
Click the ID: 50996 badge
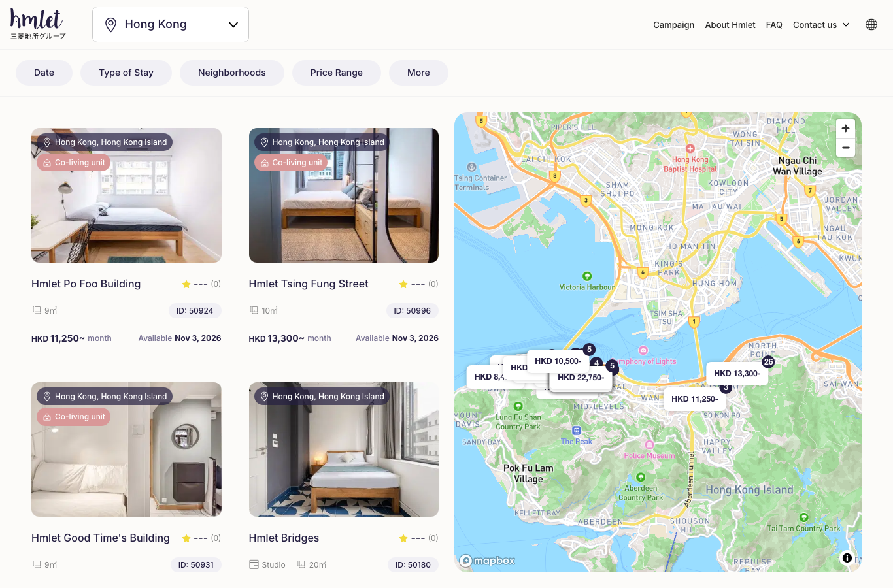coord(412,311)
